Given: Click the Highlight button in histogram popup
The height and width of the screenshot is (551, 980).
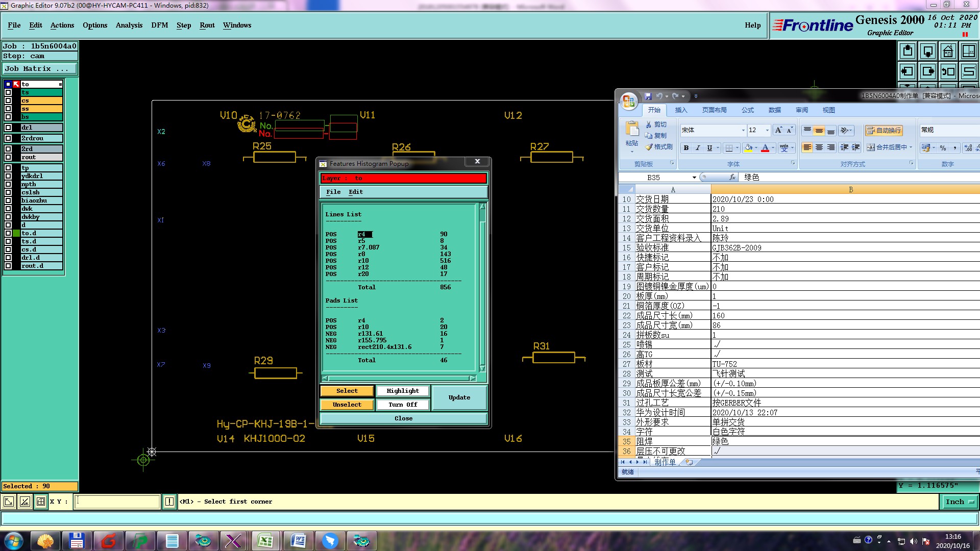Looking at the screenshot, I should [402, 391].
